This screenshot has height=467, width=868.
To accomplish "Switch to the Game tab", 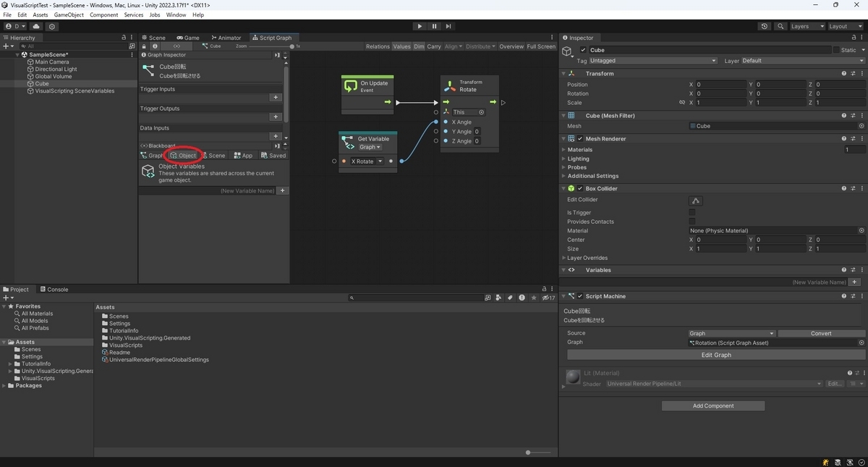I will [x=188, y=38].
